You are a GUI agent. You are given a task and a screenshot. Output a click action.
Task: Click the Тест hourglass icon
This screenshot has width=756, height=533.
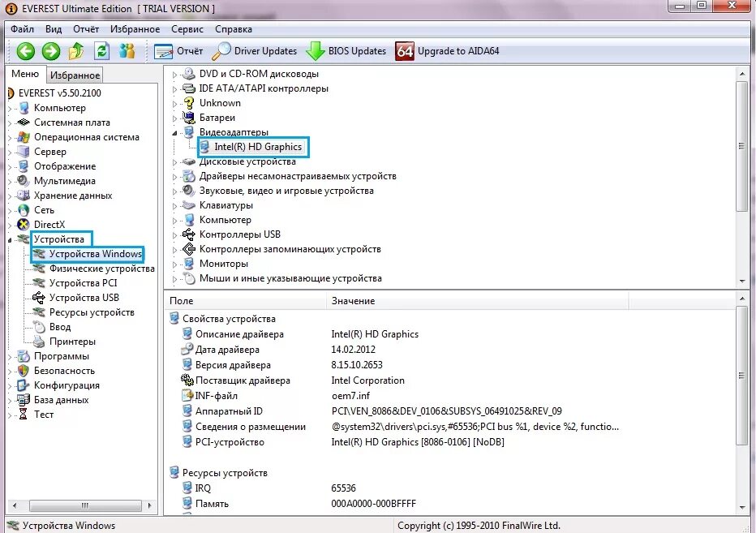pyautogui.click(x=24, y=415)
